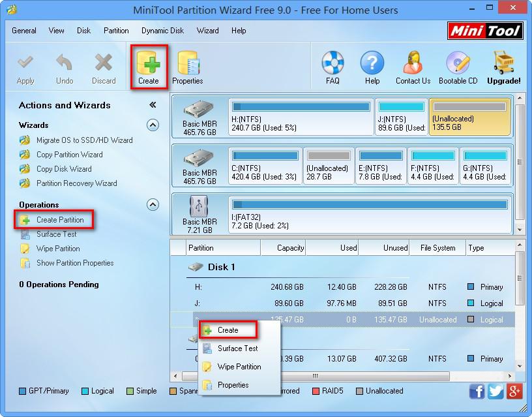Screen dimensions: 532x417
Task: Open the Properties toolbar icon
Action: pos(188,65)
